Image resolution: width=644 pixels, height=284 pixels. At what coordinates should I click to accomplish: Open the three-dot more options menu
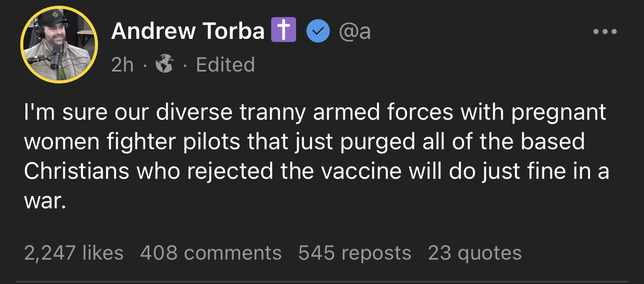[605, 32]
